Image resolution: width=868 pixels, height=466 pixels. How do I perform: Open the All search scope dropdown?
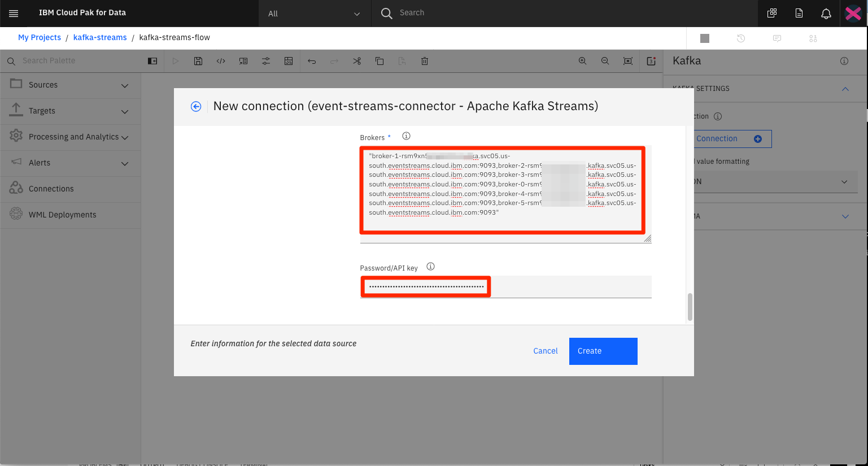point(315,14)
